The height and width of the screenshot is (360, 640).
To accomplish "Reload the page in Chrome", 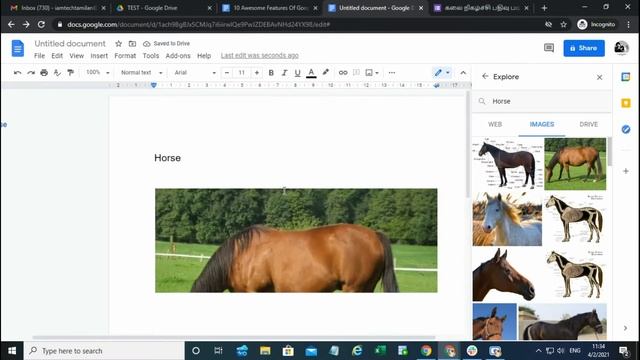I will point(41,24).
